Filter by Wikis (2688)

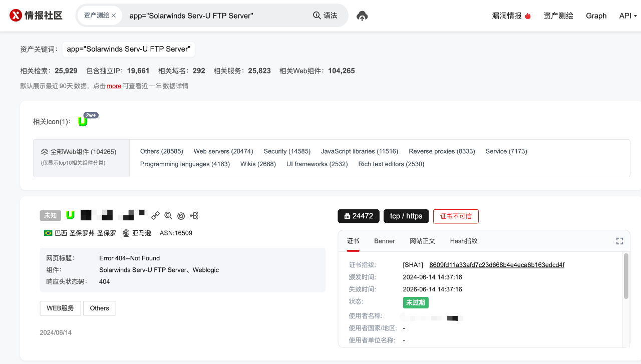click(x=258, y=164)
